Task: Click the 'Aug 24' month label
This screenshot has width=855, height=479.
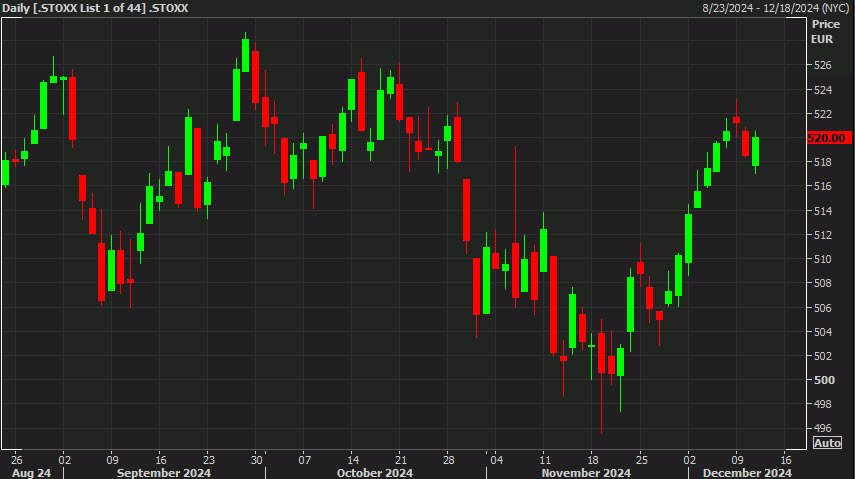Action: (x=31, y=473)
